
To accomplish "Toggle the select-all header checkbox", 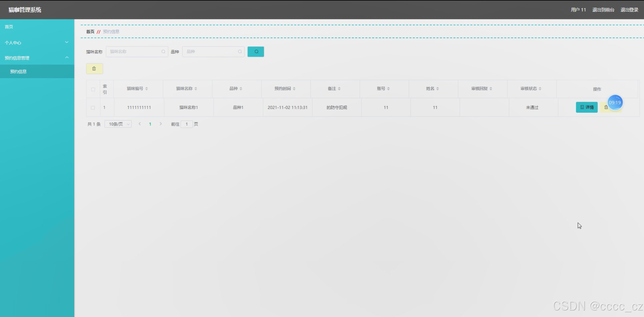I will pyautogui.click(x=93, y=89).
